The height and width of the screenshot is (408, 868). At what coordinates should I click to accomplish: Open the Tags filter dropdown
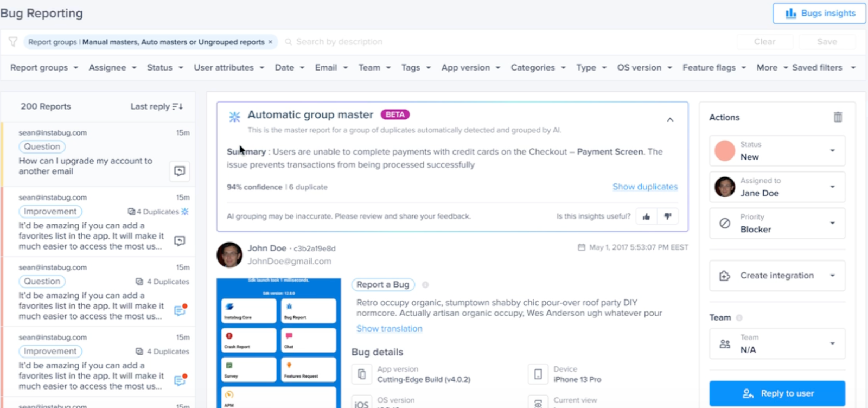[416, 68]
